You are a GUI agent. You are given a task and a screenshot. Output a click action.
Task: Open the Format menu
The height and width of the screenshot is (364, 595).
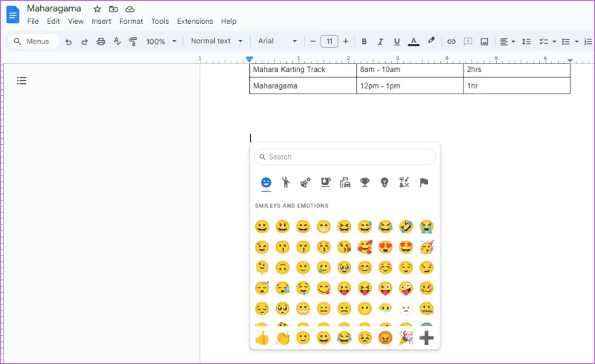131,22
